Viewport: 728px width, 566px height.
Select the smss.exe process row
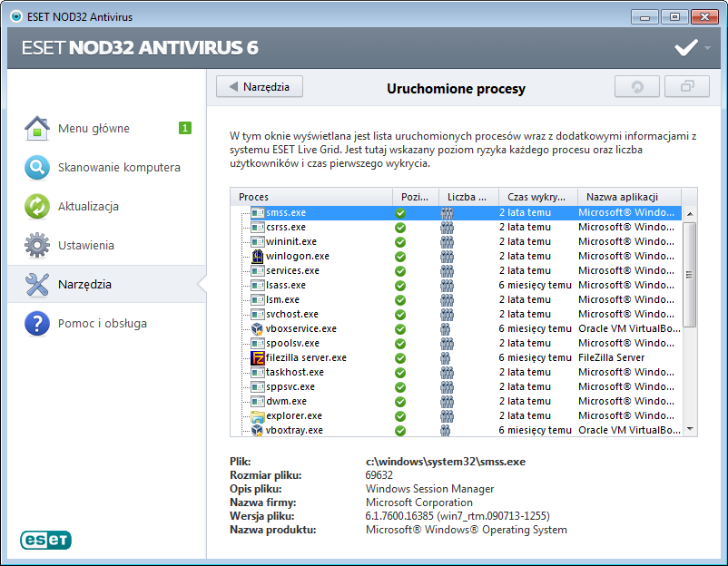[x=456, y=212]
